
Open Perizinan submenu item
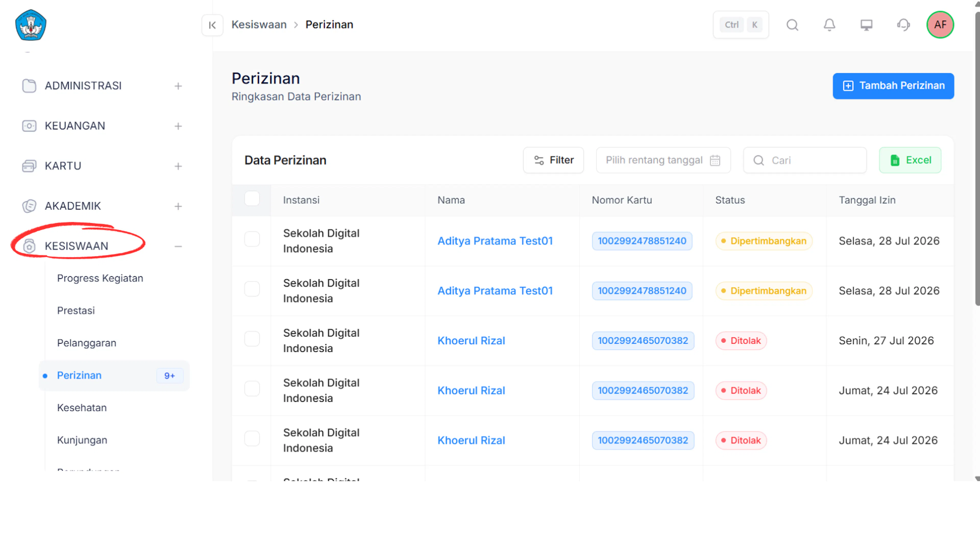[x=114, y=376]
